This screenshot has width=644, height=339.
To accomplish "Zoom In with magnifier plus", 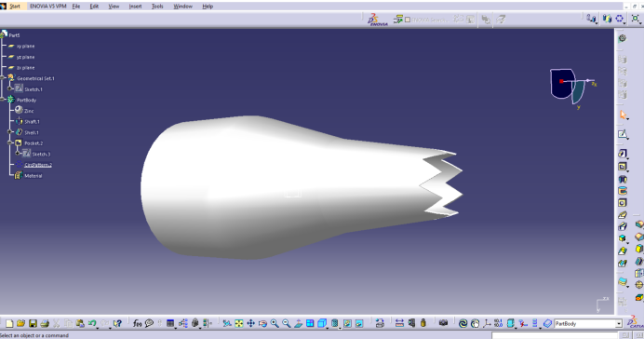I will [275, 323].
